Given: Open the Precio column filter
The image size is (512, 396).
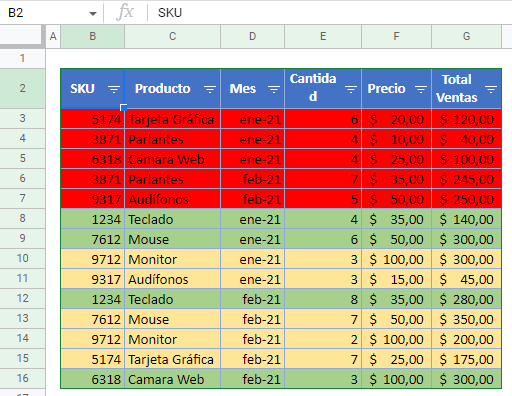Looking at the screenshot, I should [x=421, y=89].
